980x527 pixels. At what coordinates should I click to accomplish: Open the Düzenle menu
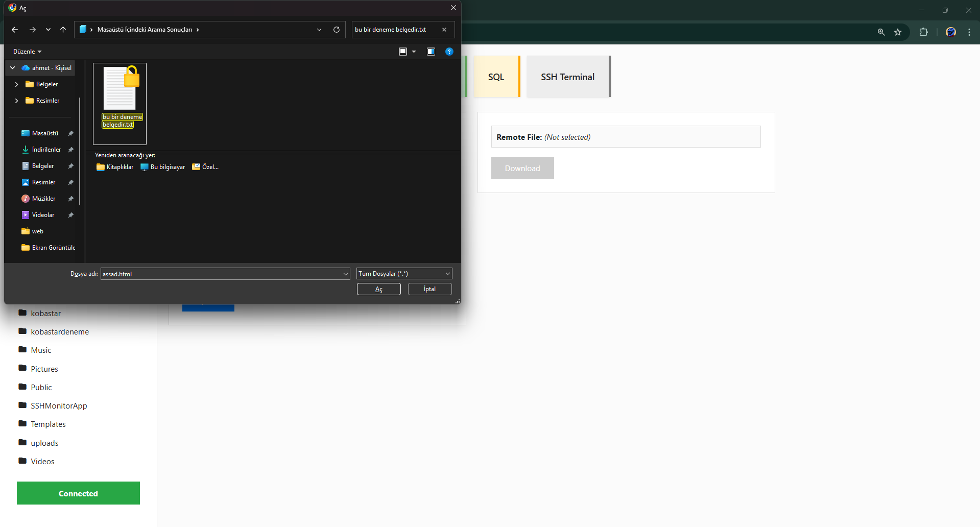[27, 51]
